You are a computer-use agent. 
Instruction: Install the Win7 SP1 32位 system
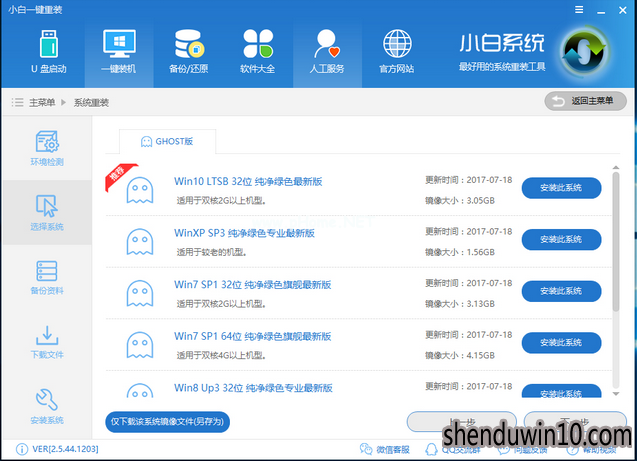[x=561, y=291]
